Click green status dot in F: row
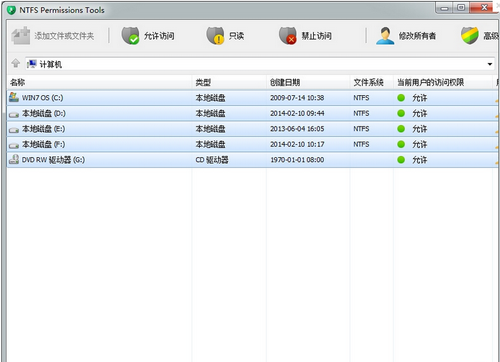The width and height of the screenshot is (500, 362). point(401,144)
